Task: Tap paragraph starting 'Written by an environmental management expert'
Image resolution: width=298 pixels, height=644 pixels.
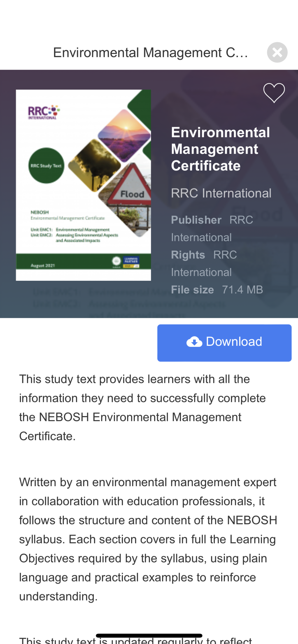Action: pos(148,539)
